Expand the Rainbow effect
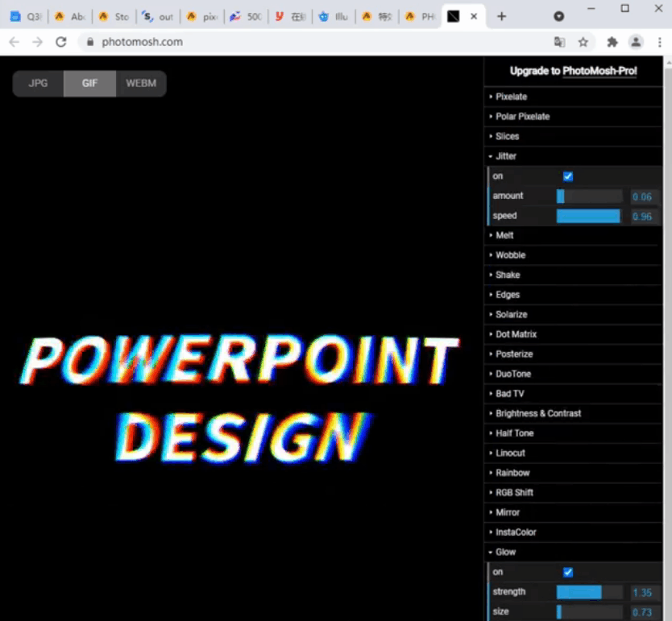This screenshot has height=621, width=672. (x=573, y=473)
